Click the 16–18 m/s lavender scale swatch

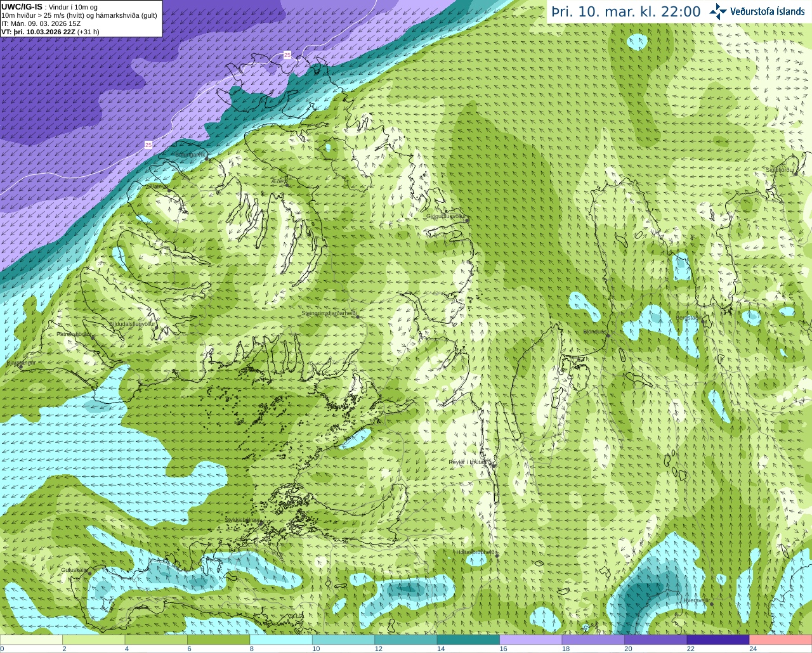[x=531, y=640]
